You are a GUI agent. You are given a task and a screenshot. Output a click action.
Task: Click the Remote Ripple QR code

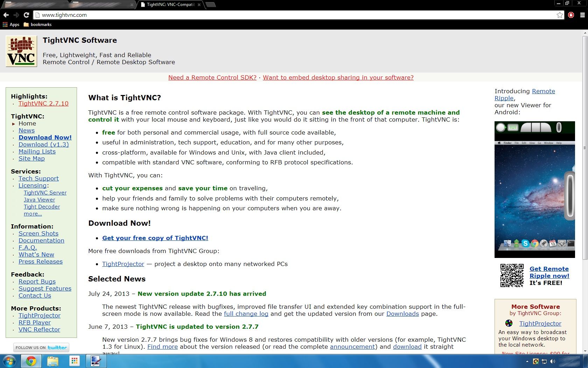pos(512,275)
